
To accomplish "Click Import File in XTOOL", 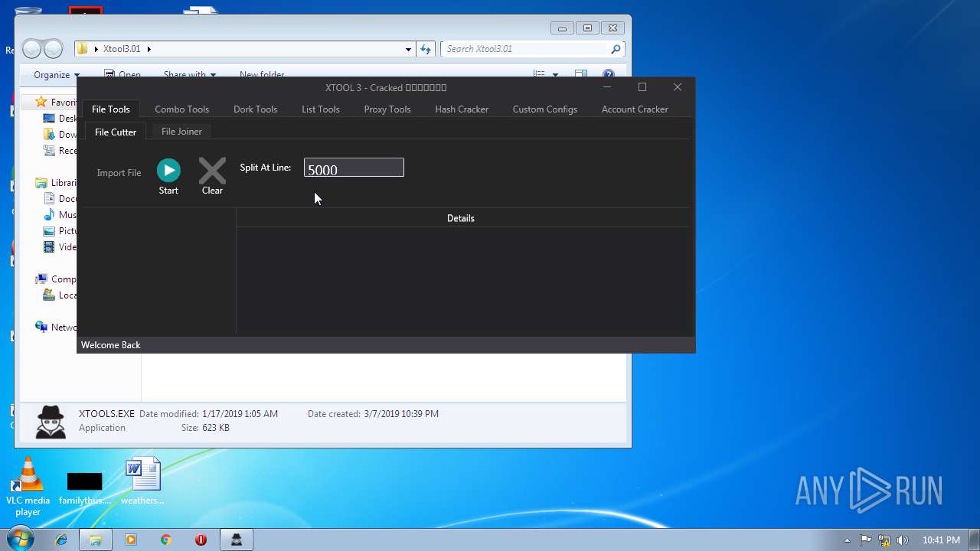I will [x=119, y=173].
